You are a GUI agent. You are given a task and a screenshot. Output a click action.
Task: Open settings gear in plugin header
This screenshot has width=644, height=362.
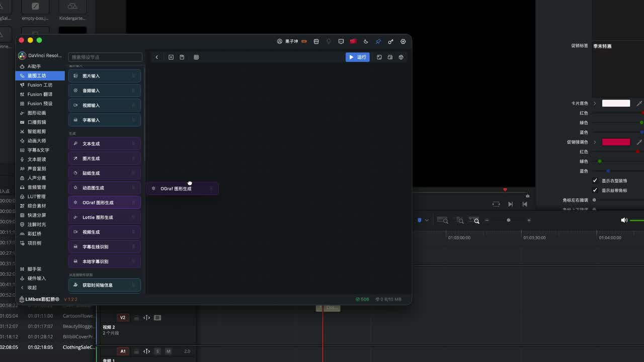403,41
